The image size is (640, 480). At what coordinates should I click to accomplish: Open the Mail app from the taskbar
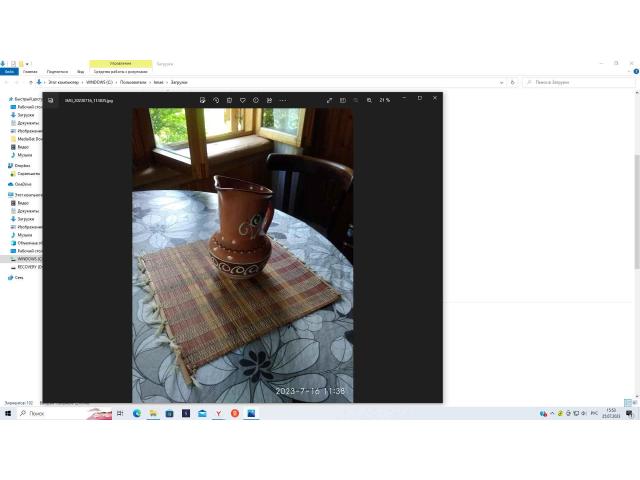(202, 413)
